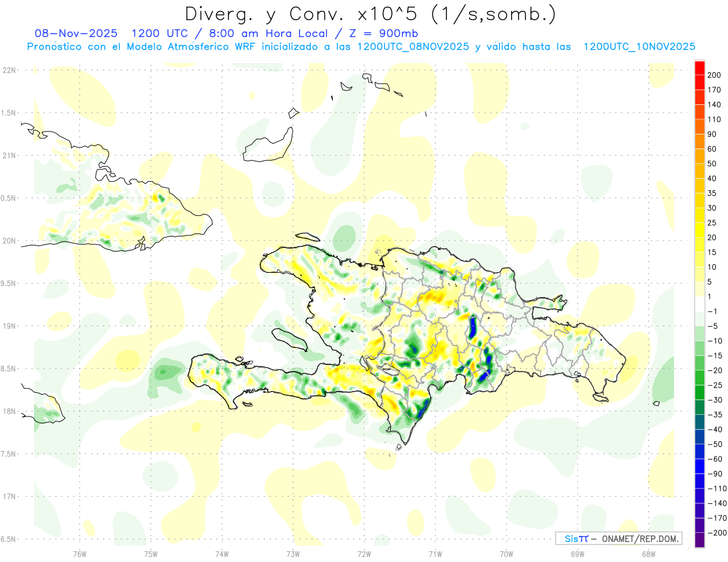Click the 1.5N latitude label
728x562 pixels.
(8, 113)
